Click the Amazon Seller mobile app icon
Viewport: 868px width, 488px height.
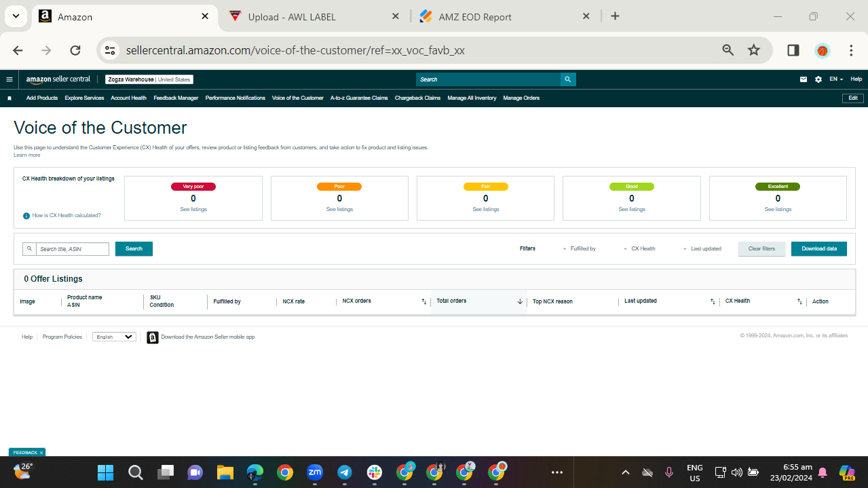153,337
